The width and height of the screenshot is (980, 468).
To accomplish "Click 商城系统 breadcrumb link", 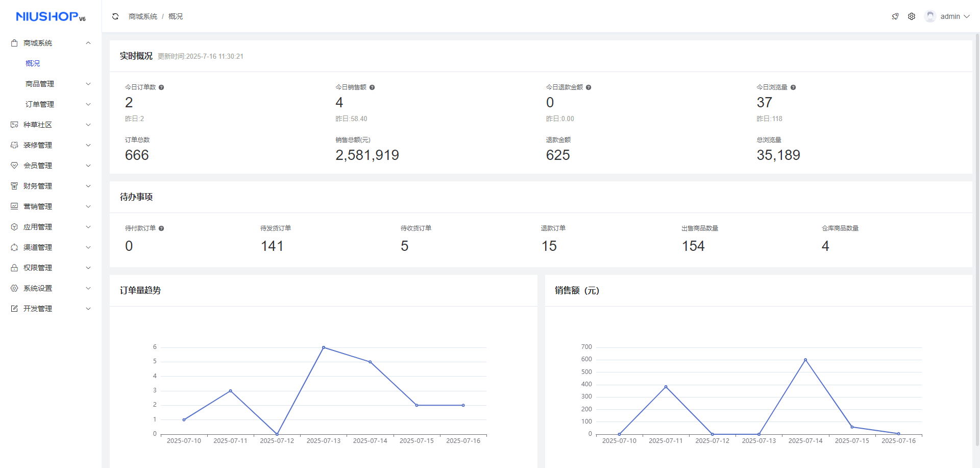I will click(143, 16).
